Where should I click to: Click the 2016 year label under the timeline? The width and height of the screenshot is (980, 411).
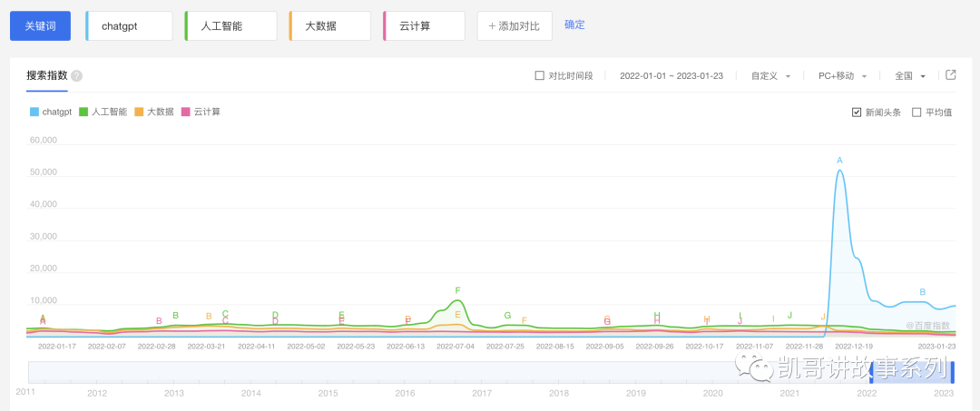point(405,393)
